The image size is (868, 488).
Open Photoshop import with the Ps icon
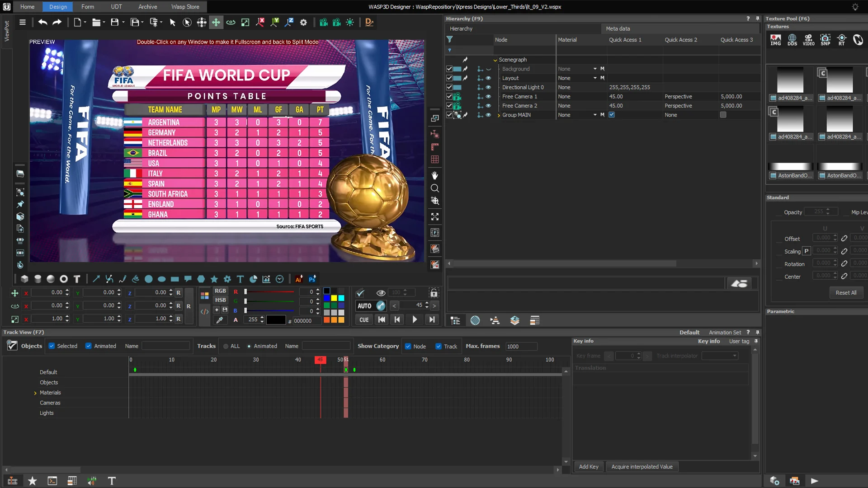(x=312, y=279)
